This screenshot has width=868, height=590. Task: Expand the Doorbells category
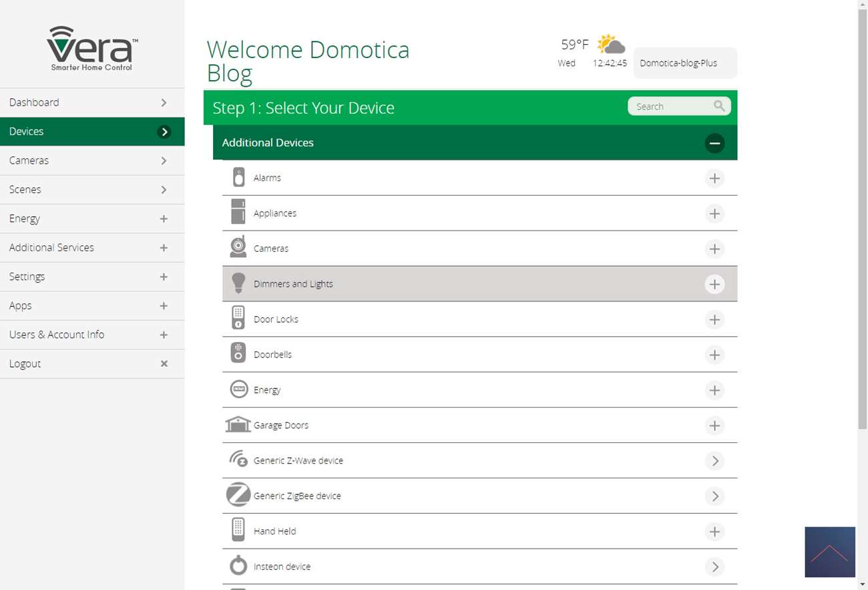714,355
